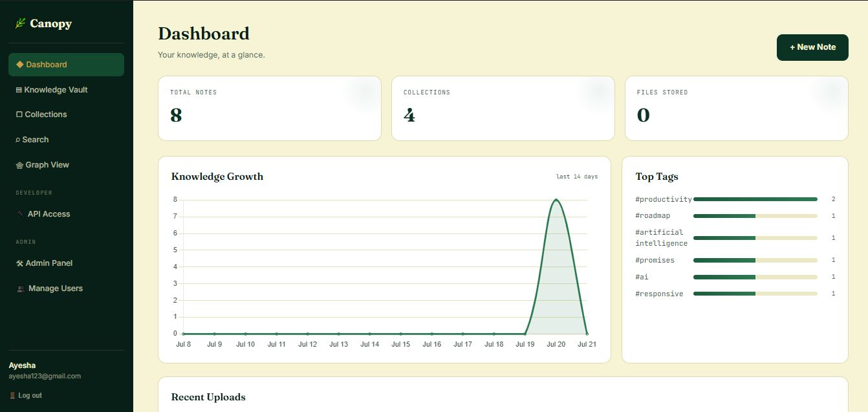Image resolution: width=868 pixels, height=412 pixels.
Task: Click the Graph View icon
Action: tap(19, 165)
